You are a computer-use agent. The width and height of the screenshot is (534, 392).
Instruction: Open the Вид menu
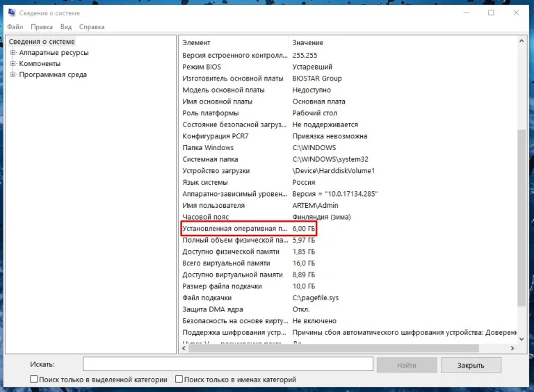tap(66, 27)
